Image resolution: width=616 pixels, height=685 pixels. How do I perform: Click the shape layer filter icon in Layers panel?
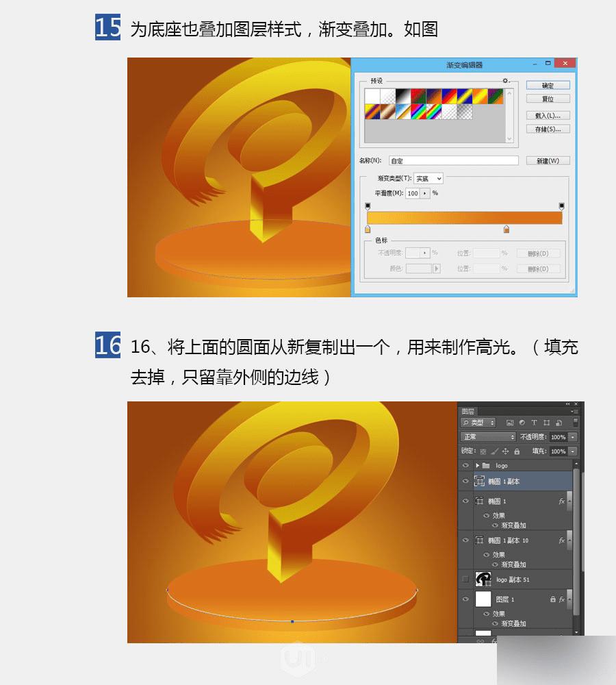(x=547, y=423)
